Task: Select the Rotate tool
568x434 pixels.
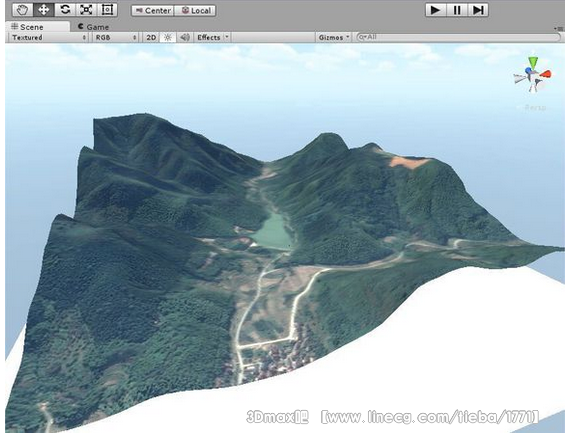Action: pyautogui.click(x=65, y=10)
